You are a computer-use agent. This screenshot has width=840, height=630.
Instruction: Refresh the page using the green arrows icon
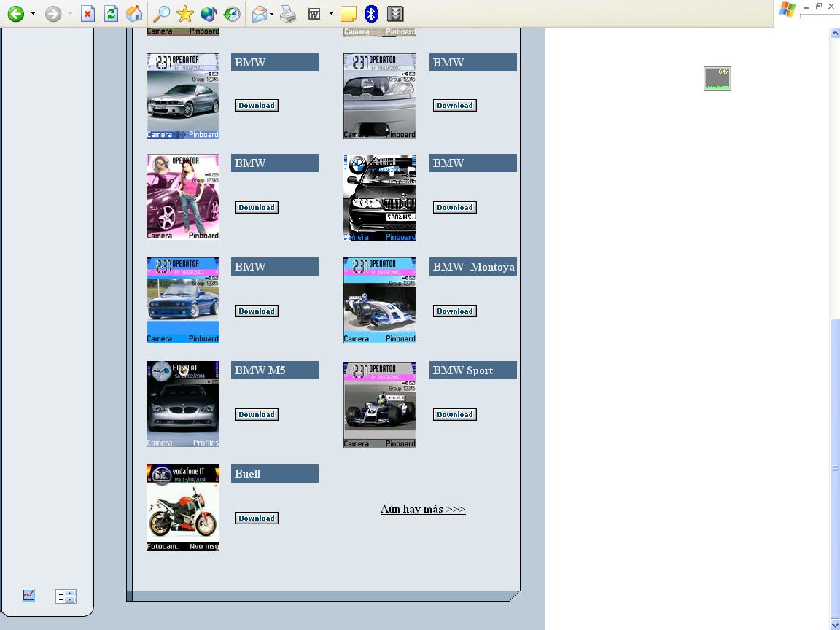[x=111, y=13]
